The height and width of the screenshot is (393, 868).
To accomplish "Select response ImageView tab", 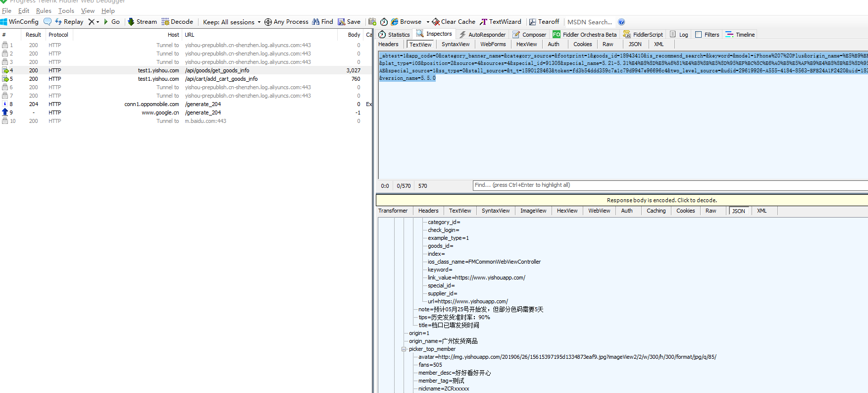I will coord(533,211).
